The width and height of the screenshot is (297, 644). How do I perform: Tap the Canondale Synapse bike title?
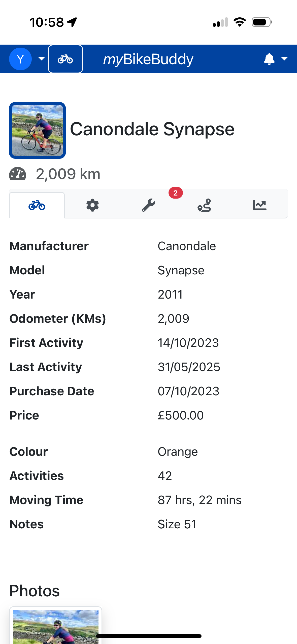[x=152, y=129]
